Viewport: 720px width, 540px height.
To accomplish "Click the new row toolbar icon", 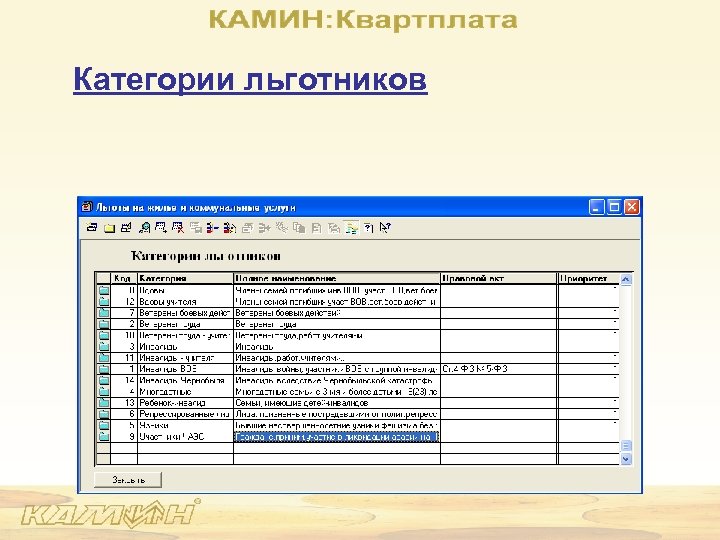I will tap(92, 228).
